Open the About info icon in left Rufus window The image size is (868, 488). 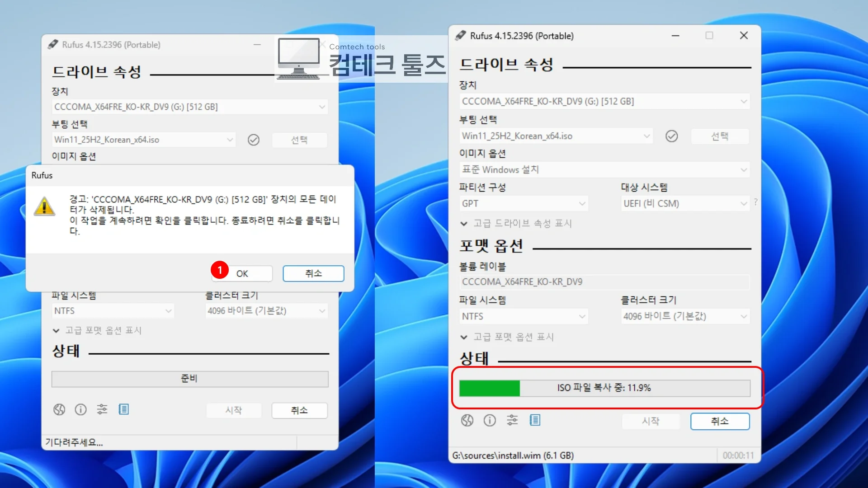pos(80,409)
